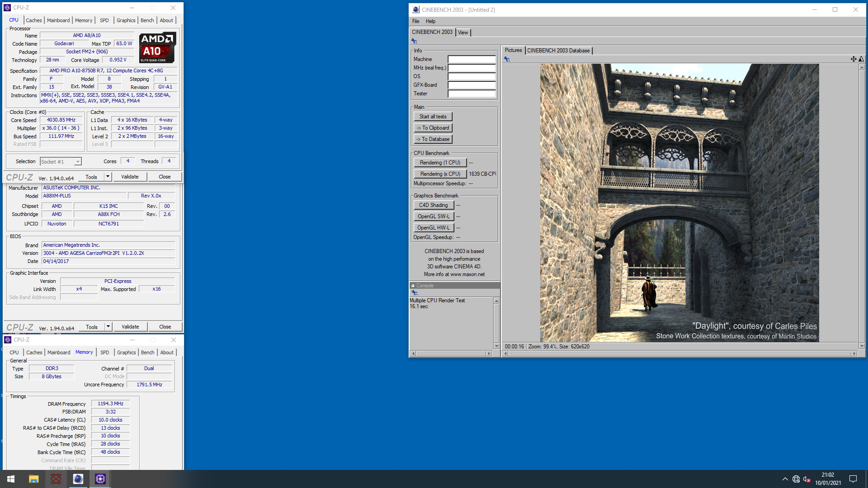
Task: Click the 1639 CB-CPU score text
Action: [x=482, y=174]
